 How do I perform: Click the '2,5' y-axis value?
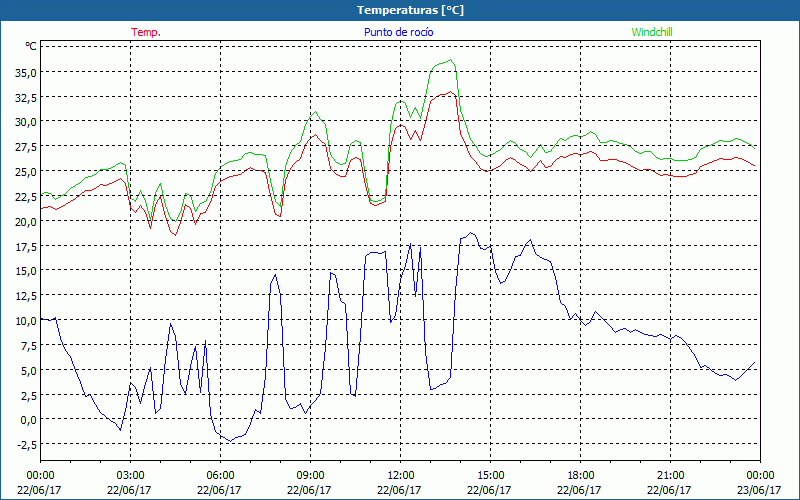click(28, 395)
